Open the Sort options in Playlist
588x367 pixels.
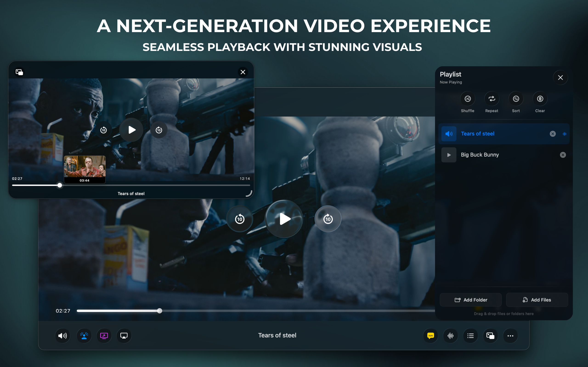(x=516, y=99)
